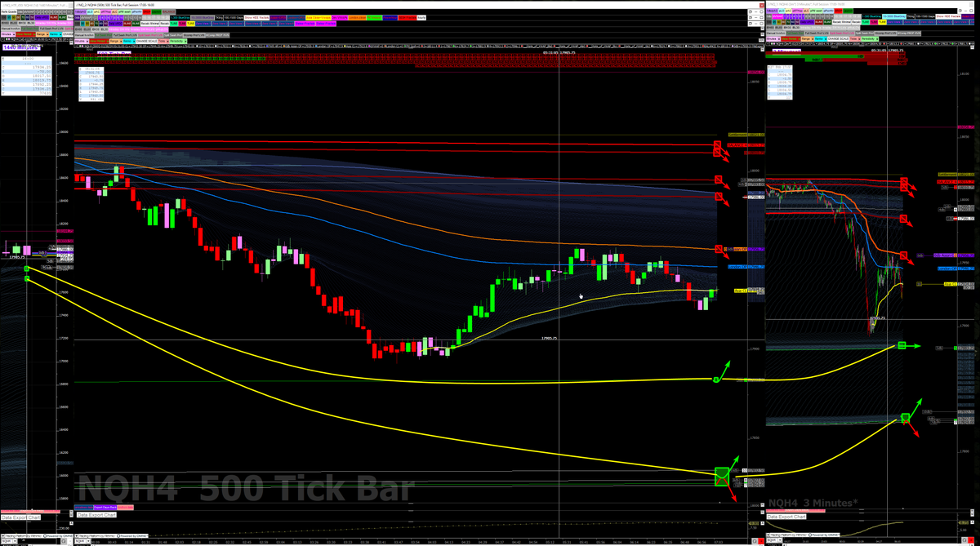Toggle London close in 500 Tick window
The height and width of the screenshot is (546, 980).
pos(357,17)
